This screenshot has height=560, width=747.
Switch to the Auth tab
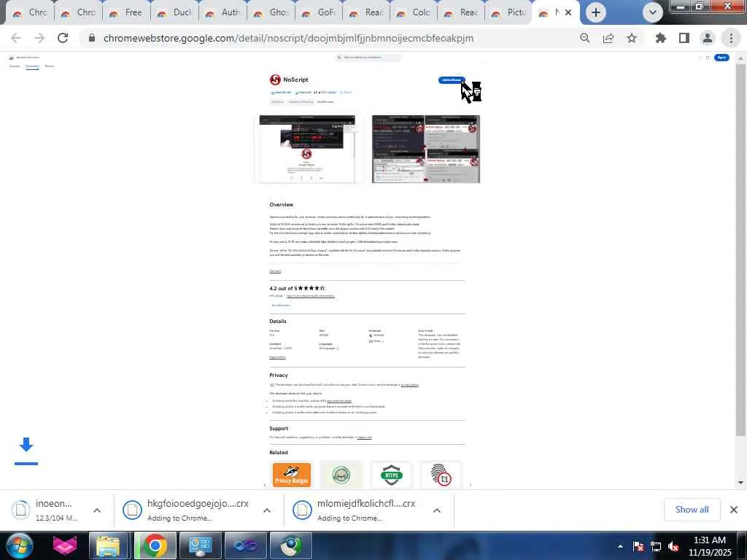223,12
